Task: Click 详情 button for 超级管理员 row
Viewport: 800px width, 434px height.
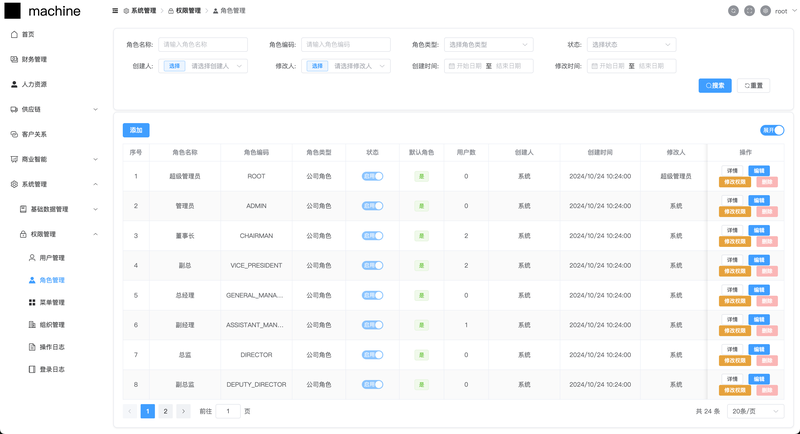Action: [x=733, y=171]
